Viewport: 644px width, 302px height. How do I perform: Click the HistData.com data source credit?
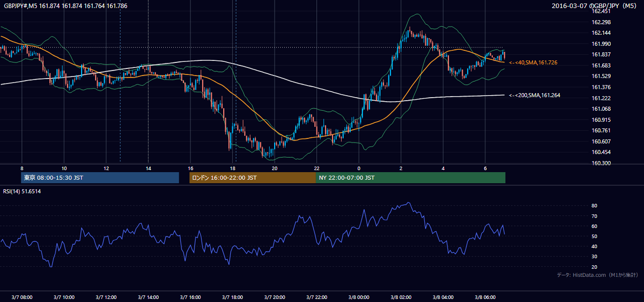pyautogui.click(x=598, y=275)
